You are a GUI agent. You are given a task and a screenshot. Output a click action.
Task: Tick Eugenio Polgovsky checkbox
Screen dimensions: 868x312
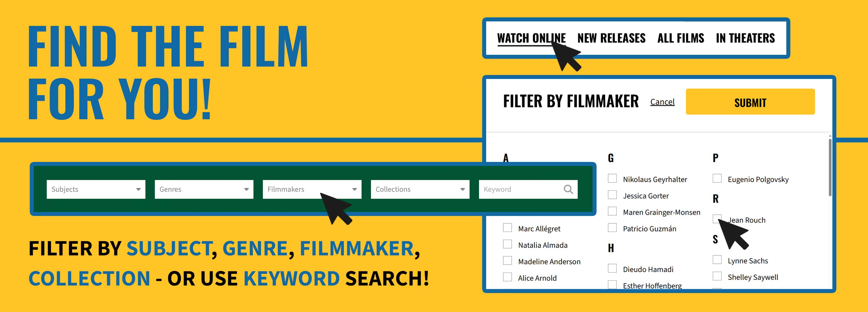[717, 178]
